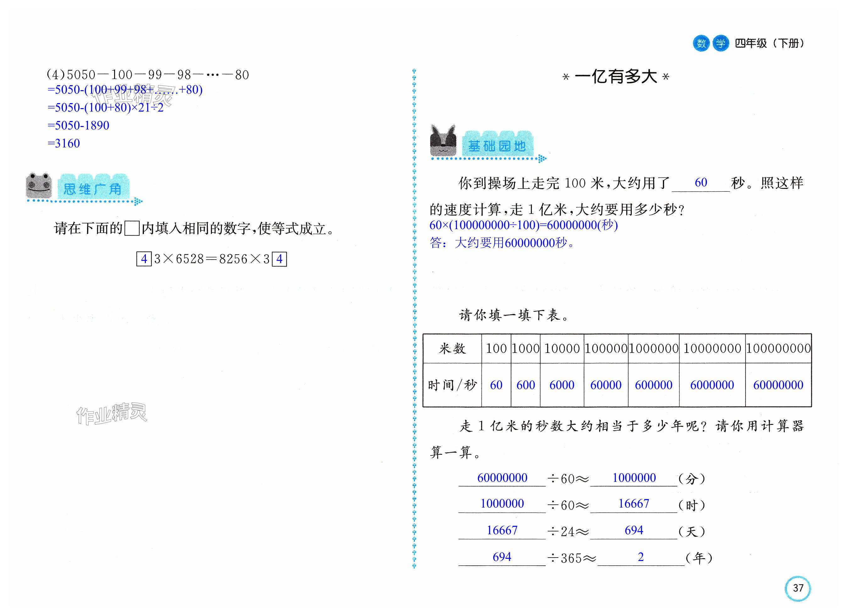
Task: Click the answer blank with 2 (年)
Action: pos(641,557)
